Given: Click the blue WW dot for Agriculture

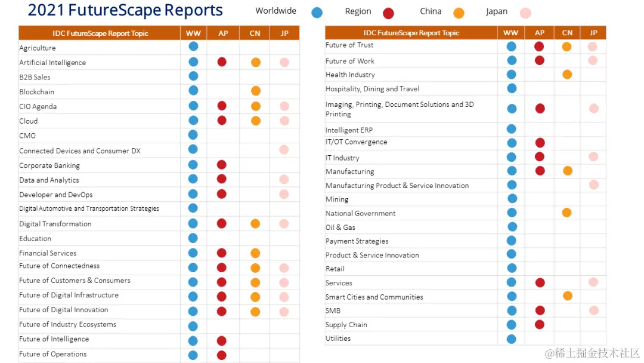Looking at the screenshot, I should [193, 47].
